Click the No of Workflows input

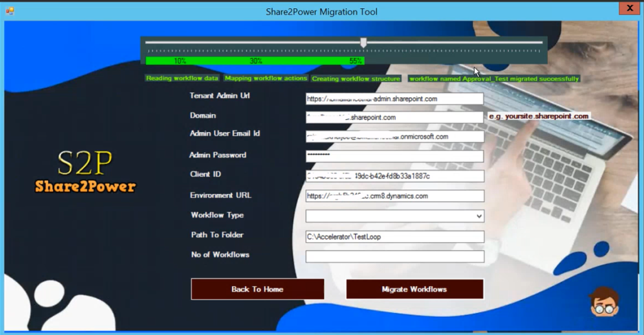(395, 256)
